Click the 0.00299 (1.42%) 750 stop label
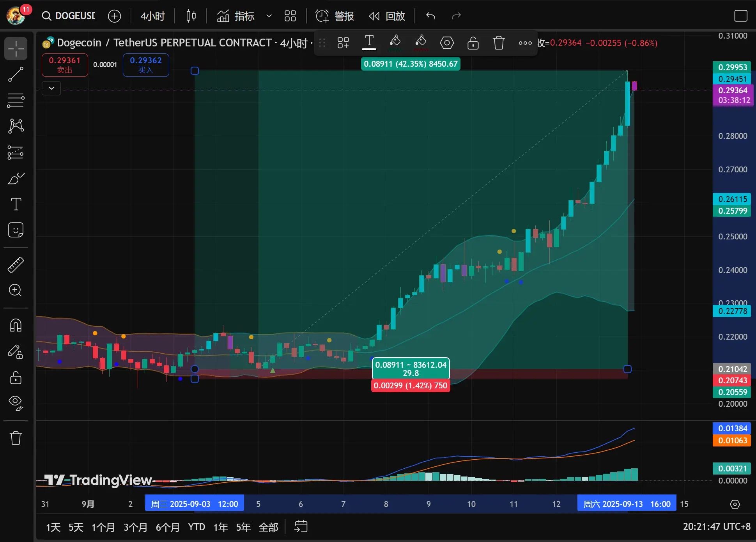 [411, 386]
